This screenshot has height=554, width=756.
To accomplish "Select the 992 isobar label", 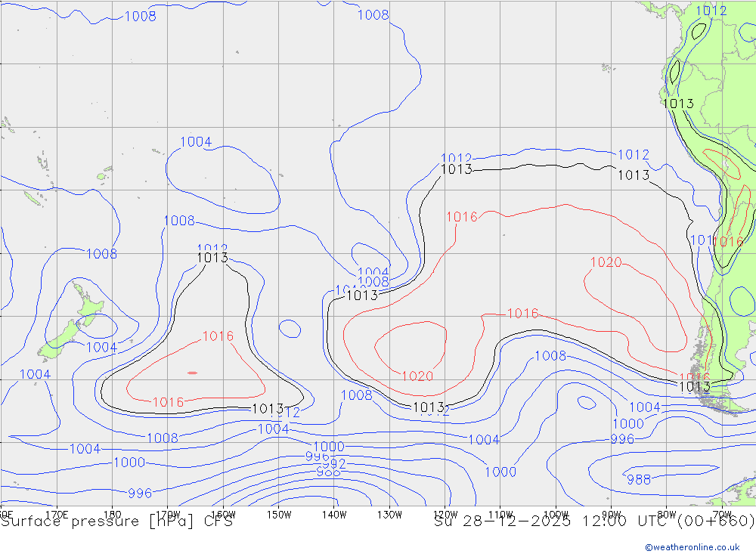I will pyautogui.click(x=333, y=464).
